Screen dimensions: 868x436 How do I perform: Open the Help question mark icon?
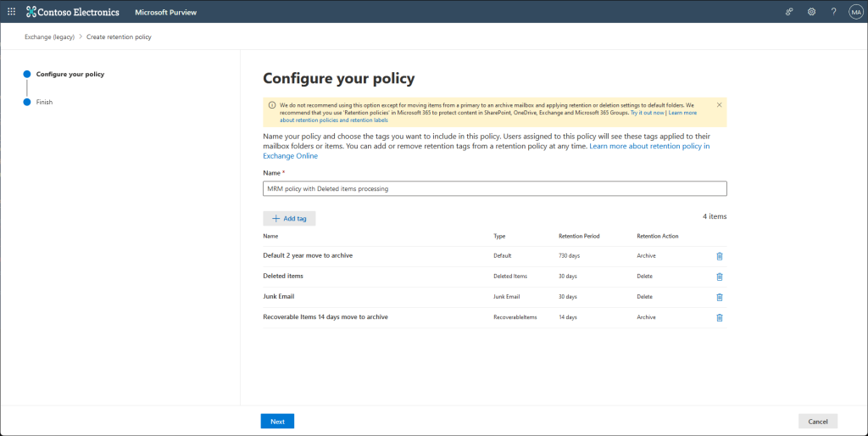[x=834, y=12]
